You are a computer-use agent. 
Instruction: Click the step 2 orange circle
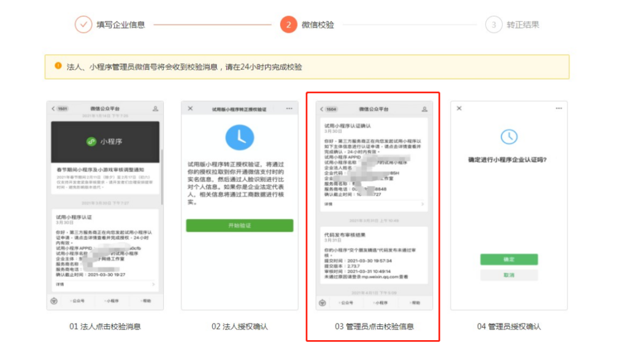pos(288,25)
